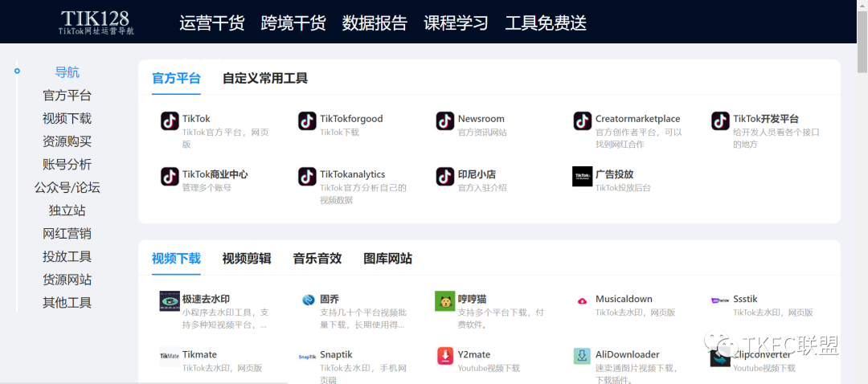Switch to the 自定义常用工具 tab
The height and width of the screenshot is (384, 868).
point(265,79)
